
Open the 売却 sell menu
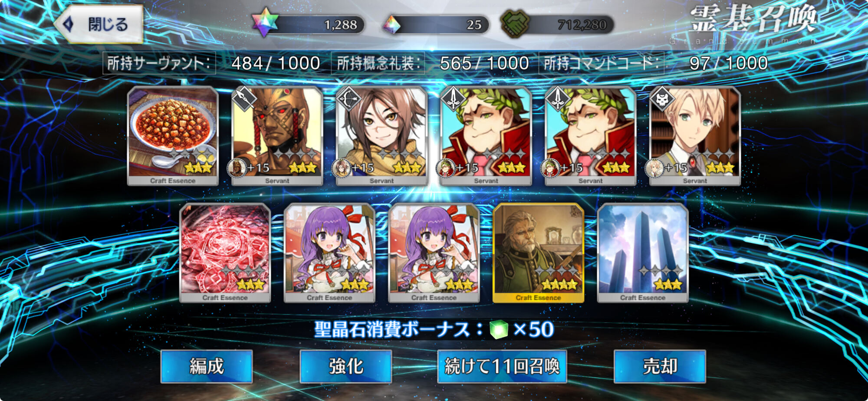[x=660, y=366]
